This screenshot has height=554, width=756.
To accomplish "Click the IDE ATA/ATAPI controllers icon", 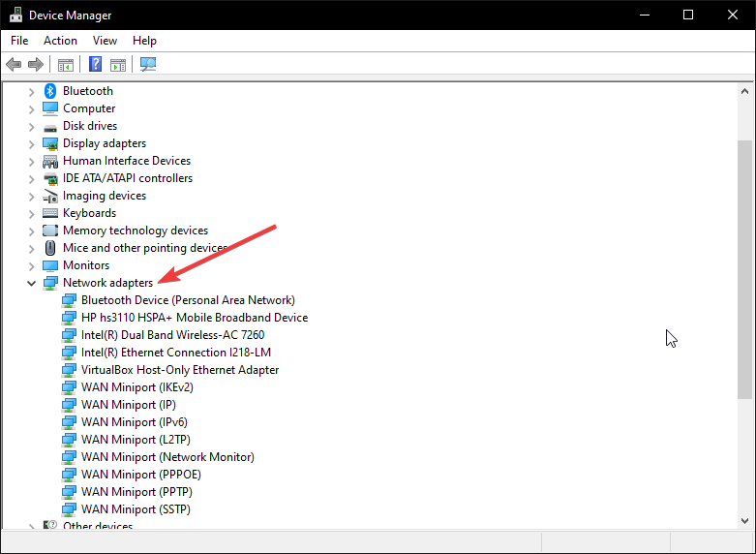I will [50, 178].
